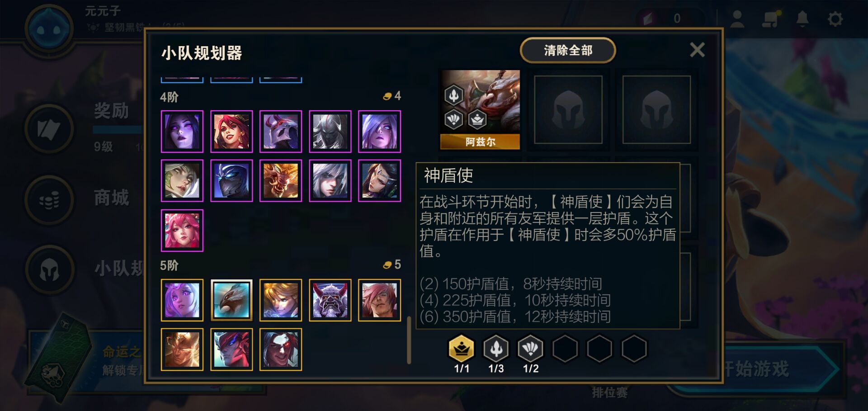Click the first empty hexagon trait slot
The image size is (868, 411).
pyautogui.click(x=565, y=349)
